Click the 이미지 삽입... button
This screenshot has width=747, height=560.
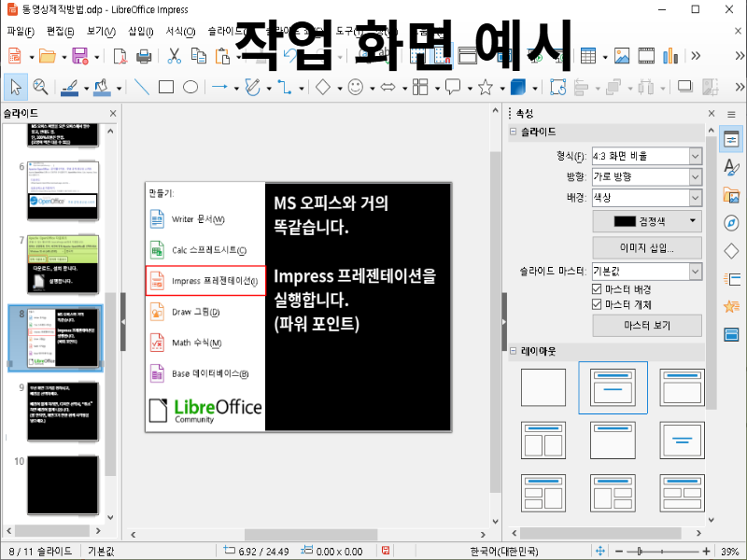647,247
